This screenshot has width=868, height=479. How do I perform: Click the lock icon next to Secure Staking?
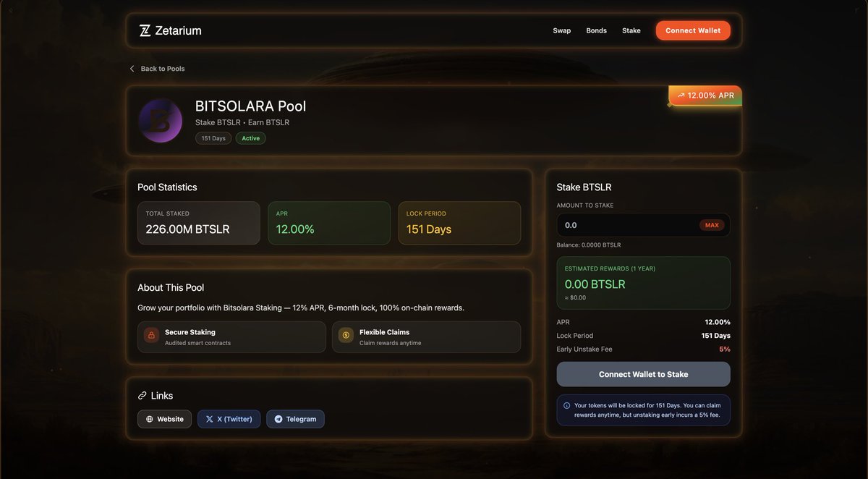[x=150, y=336]
